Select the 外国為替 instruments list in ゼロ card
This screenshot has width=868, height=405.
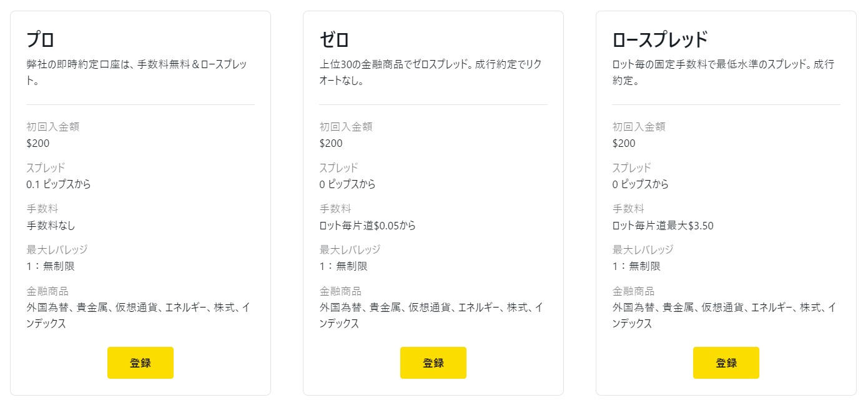[433, 316]
